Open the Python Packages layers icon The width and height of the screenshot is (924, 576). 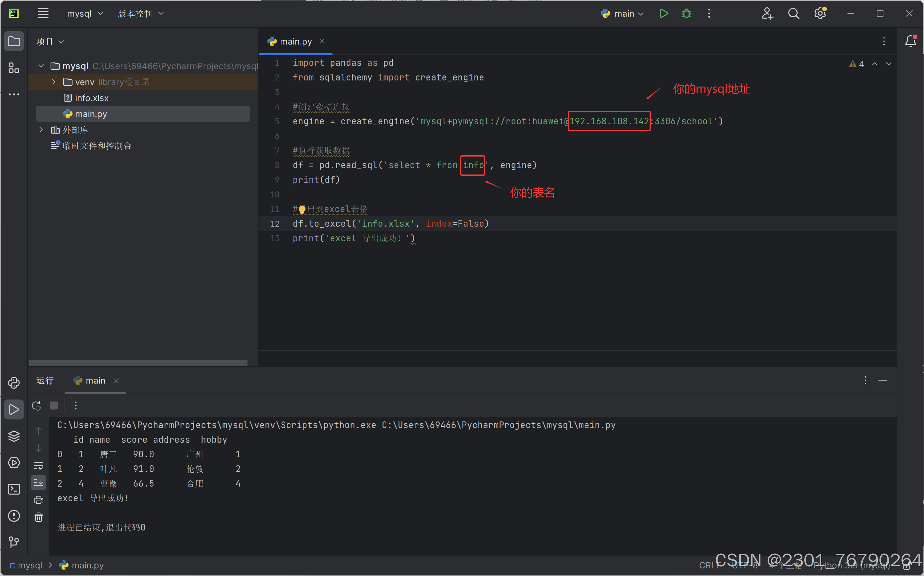point(14,436)
